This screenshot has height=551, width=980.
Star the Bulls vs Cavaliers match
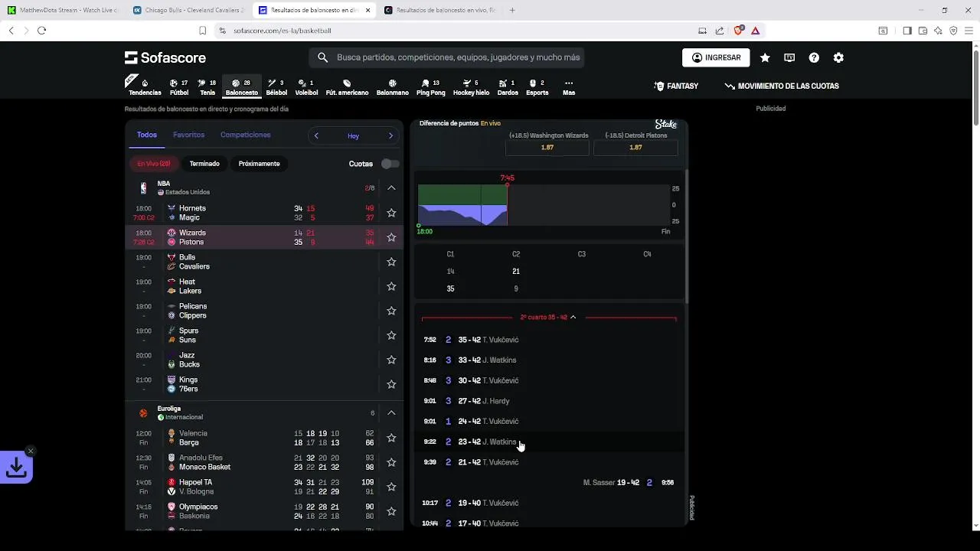tap(391, 262)
